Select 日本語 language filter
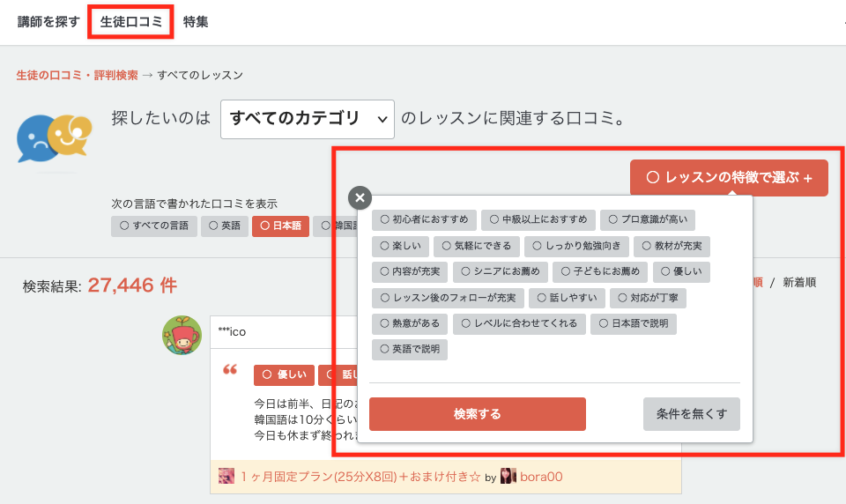 tap(280, 226)
